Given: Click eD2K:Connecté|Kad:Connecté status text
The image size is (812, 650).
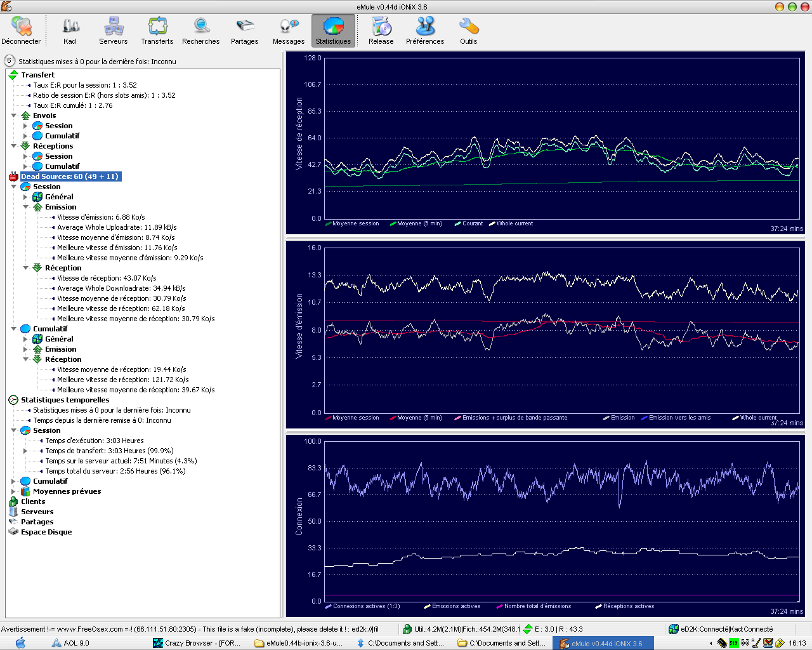Looking at the screenshot, I should pyautogui.click(x=727, y=629).
